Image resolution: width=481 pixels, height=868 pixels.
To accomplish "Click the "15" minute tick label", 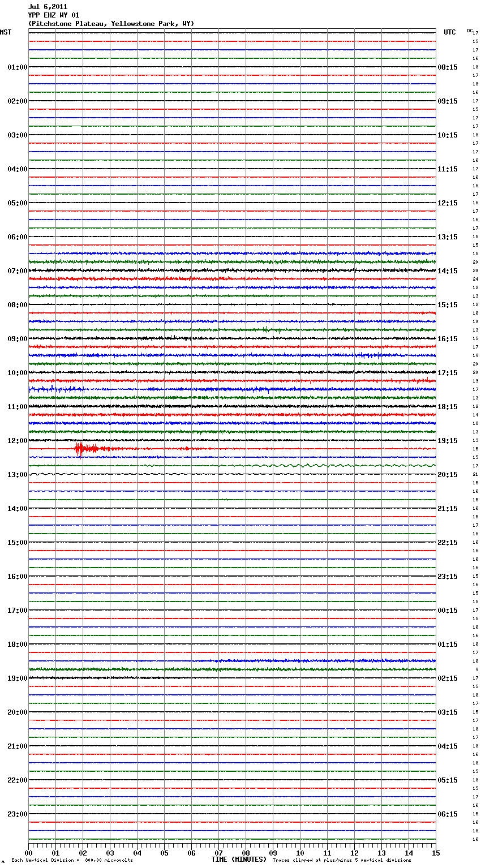I will (x=436, y=853).
